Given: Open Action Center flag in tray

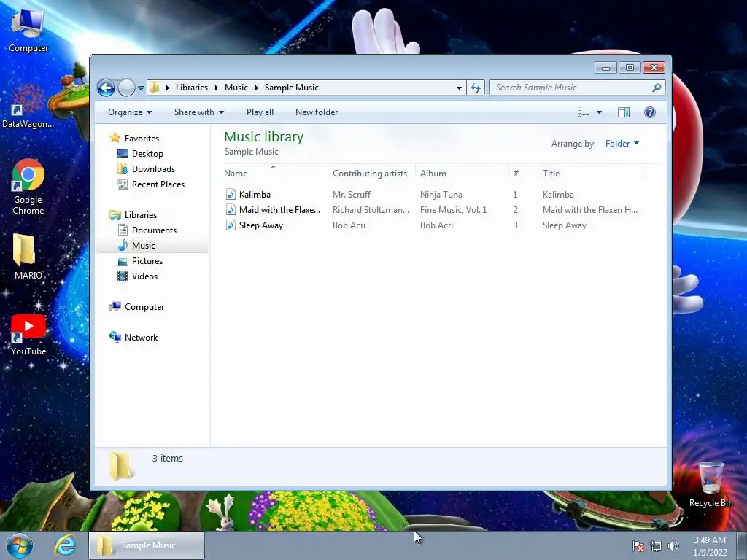Looking at the screenshot, I should pyautogui.click(x=638, y=546).
